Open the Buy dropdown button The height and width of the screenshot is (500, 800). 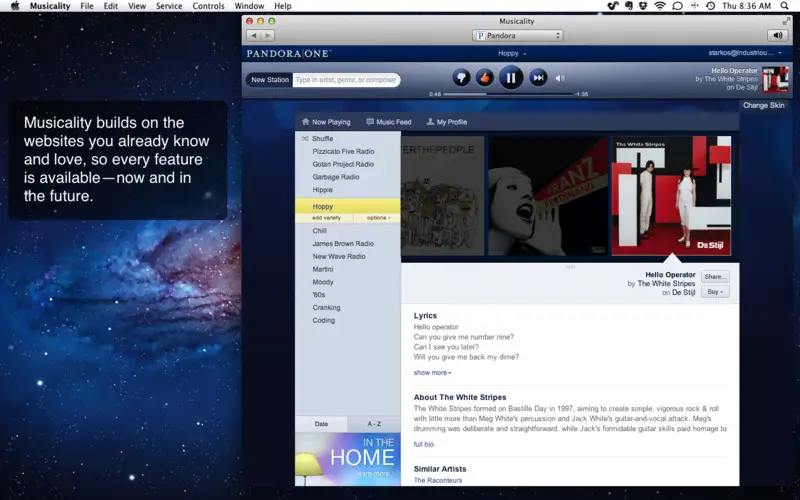(715, 292)
